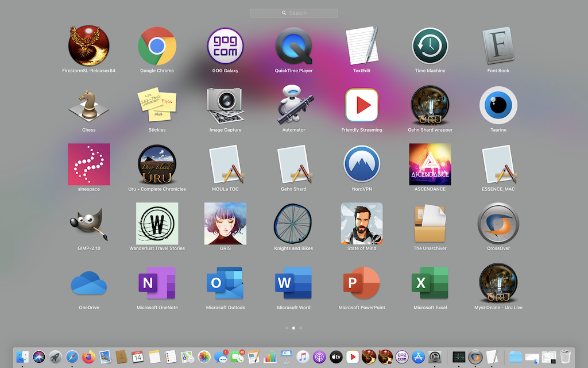Open System Preferences in the Dock
Screen dimensions: 588x368
[435, 356]
